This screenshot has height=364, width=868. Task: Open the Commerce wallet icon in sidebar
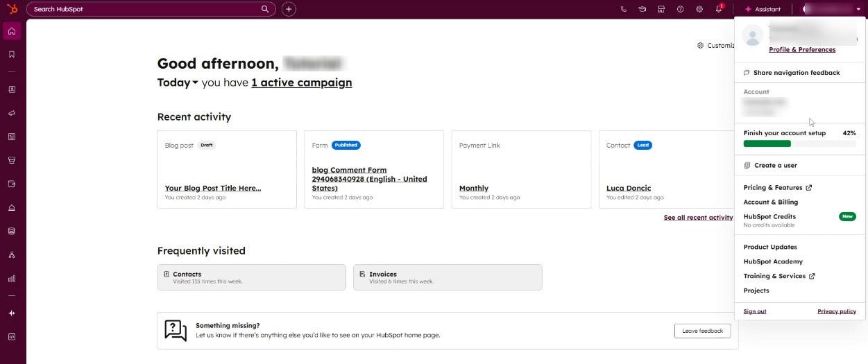coord(12,184)
